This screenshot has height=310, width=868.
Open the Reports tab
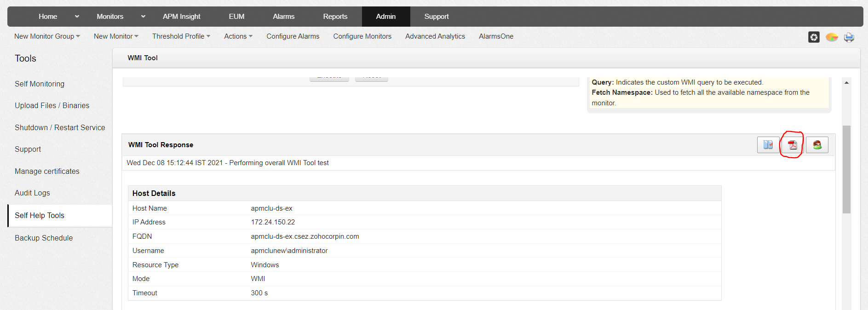[x=335, y=17]
